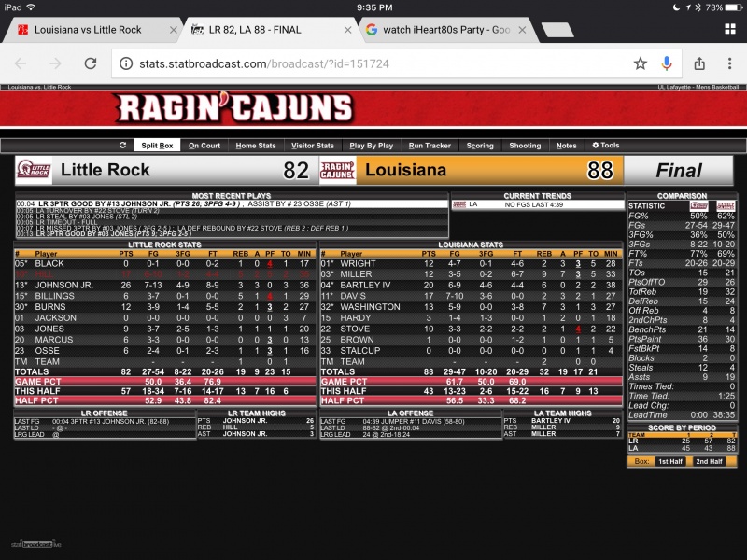Open the Tools gear menu
The image size is (747, 560).
tap(605, 146)
